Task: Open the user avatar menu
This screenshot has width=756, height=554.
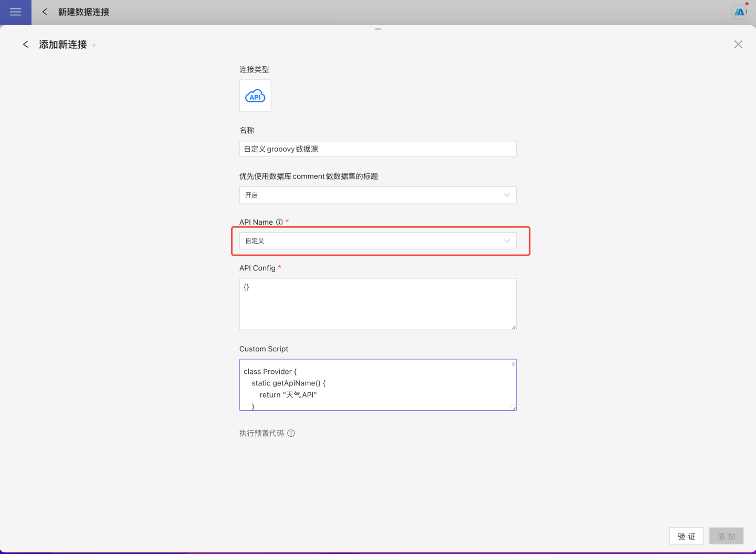Action: pyautogui.click(x=739, y=12)
